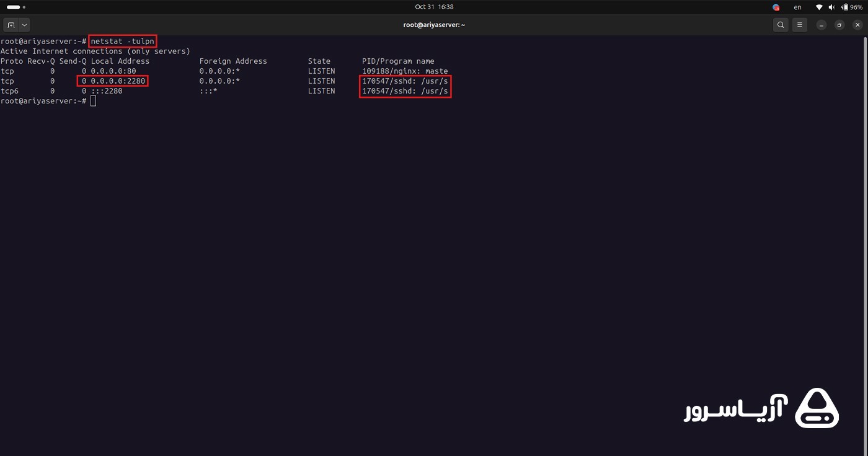
Task: Click the battery 96% indicator
Action: tap(852, 7)
